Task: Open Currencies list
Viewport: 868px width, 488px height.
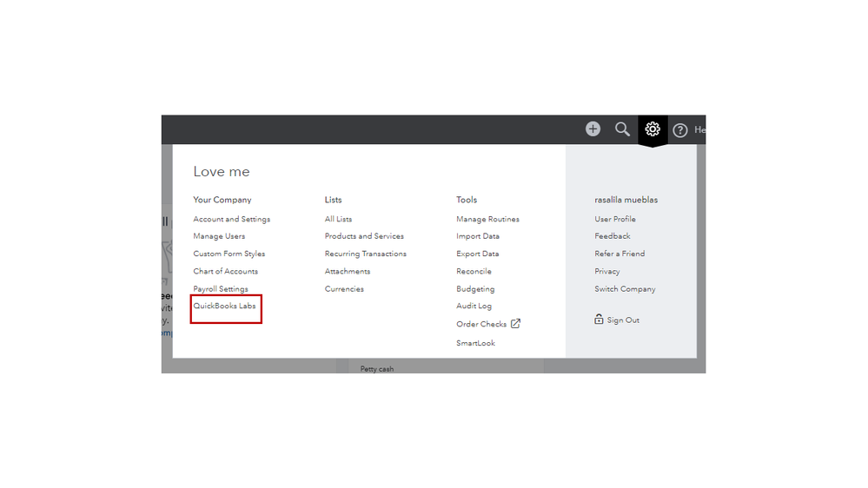Action: pos(344,289)
